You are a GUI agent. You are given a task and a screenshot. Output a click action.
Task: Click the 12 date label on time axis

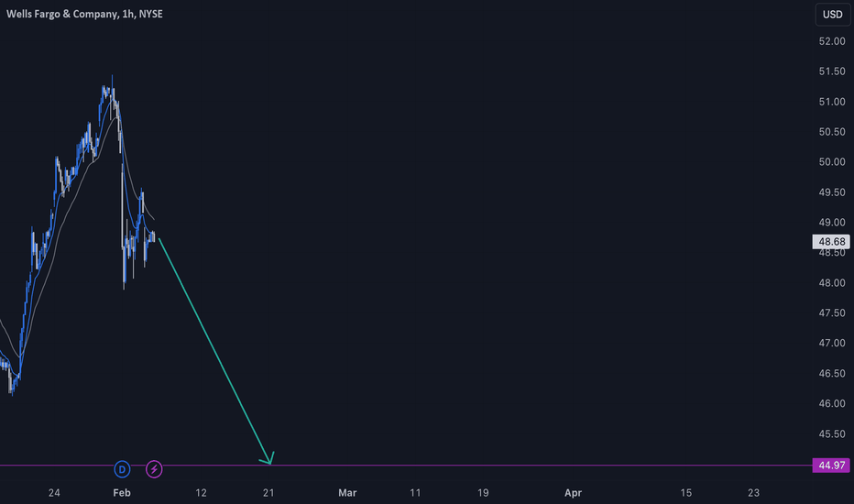pyautogui.click(x=201, y=493)
